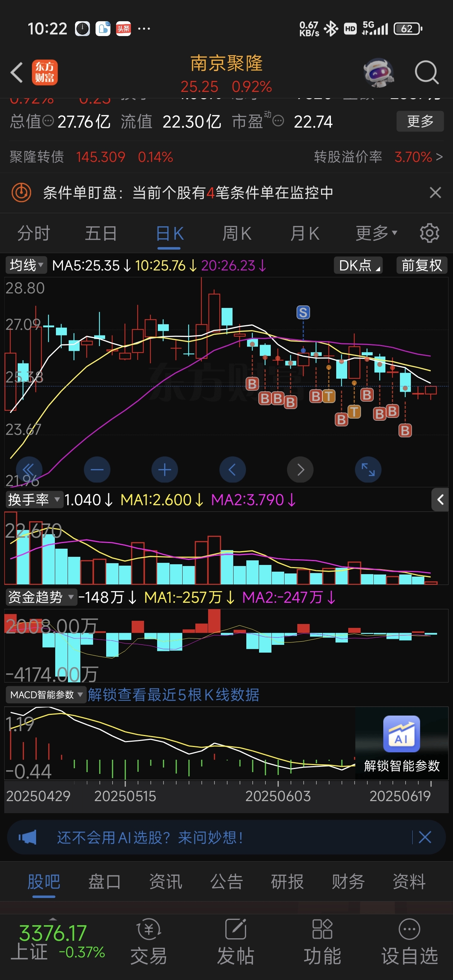The width and height of the screenshot is (453, 980).
Task: Open the AI 解锁智能参数 icon
Action: click(402, 734)
